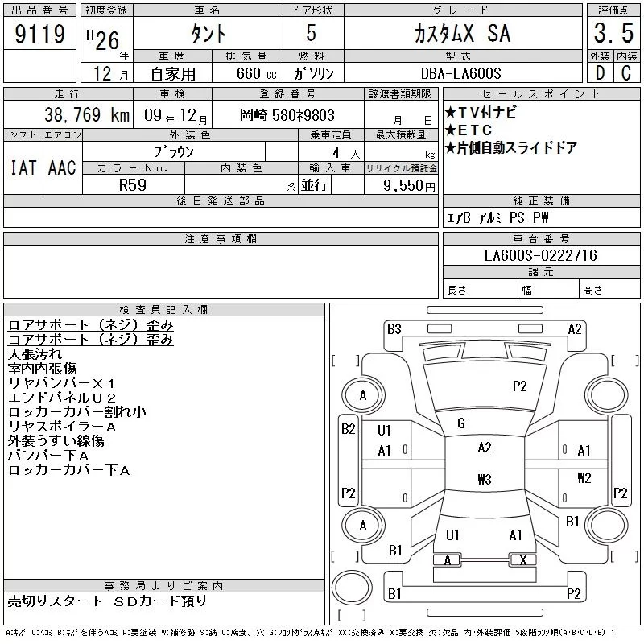Click the 注意事項欄 header
Screen dimensions: 644x644
(221, 239)
